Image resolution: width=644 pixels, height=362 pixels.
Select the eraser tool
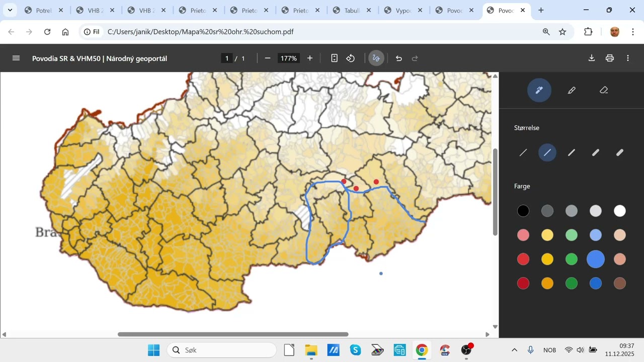pos(604,90)
